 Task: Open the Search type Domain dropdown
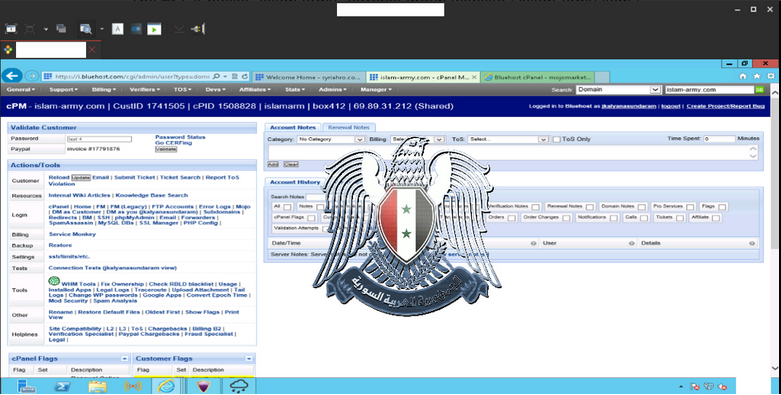[618, 90]
